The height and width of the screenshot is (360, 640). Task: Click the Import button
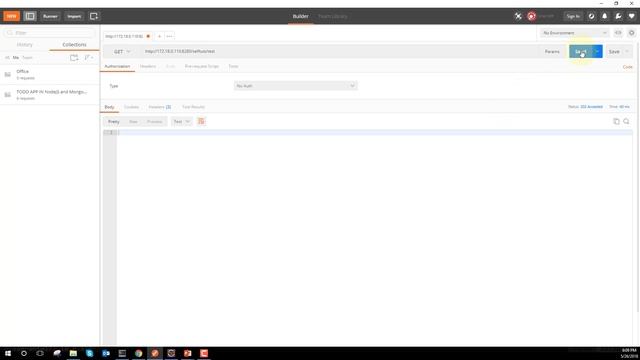74,16
